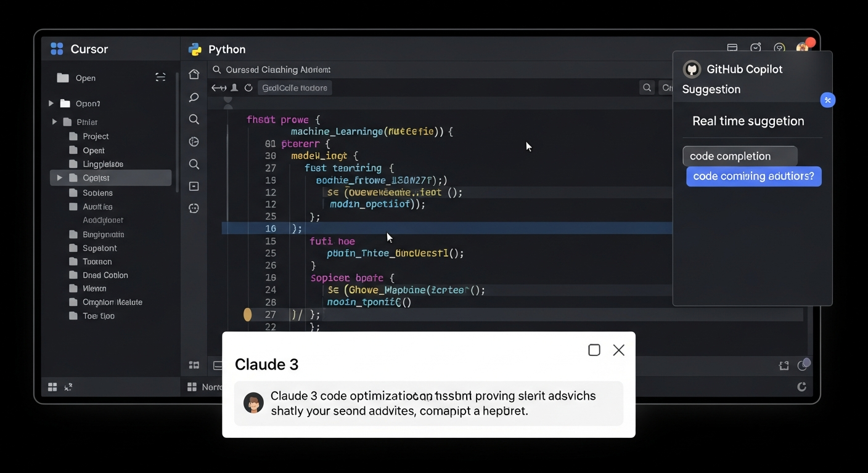Click the clock icon in the activity bar
The height and width of the screenshot is (473, 868).
coord(194,141)
